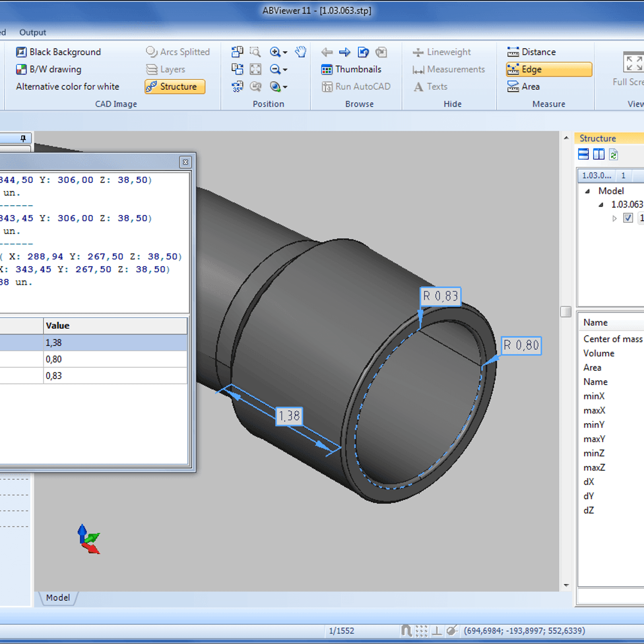Open the Zoom In dropdown arrow
Viewport: 644px width, 644px height.
(285, 52)
